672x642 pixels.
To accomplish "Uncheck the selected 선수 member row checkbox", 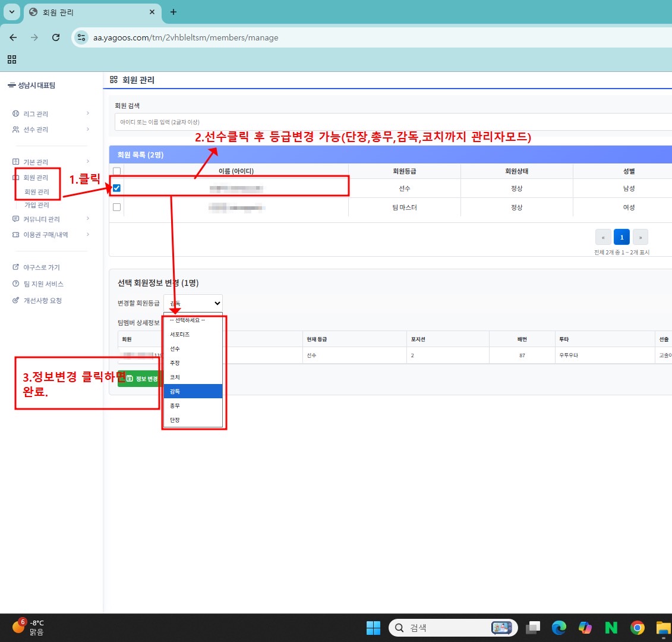I will 116,188.
